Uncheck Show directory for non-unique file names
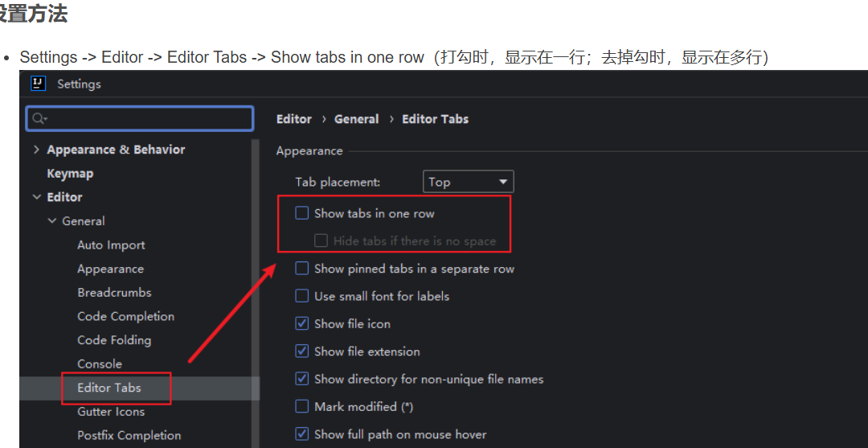Screen dimensions: 868x448 tap(301, 379)
